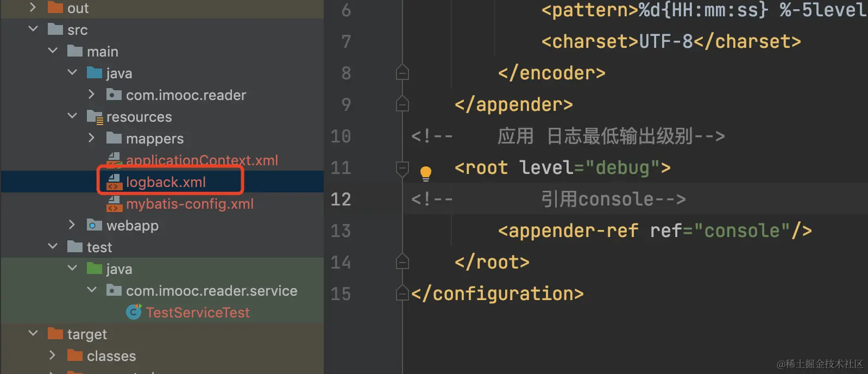
Task: Click the resources folder icon
Action: coord(95,117)
